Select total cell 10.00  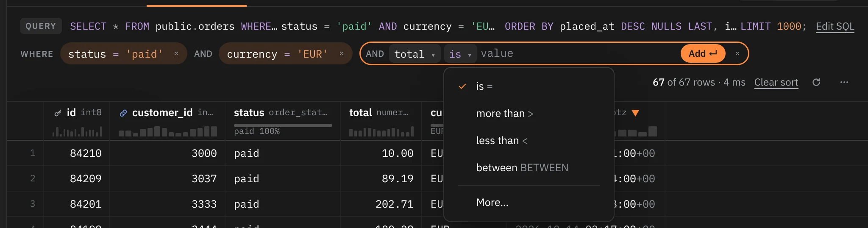[381, 153]
